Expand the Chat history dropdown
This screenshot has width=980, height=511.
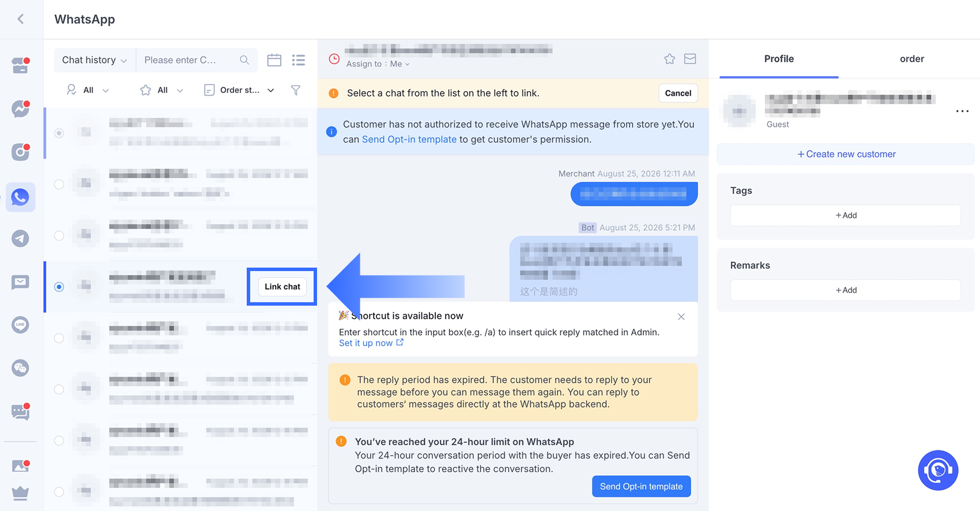pyautogui.click(x=95, y=60)
